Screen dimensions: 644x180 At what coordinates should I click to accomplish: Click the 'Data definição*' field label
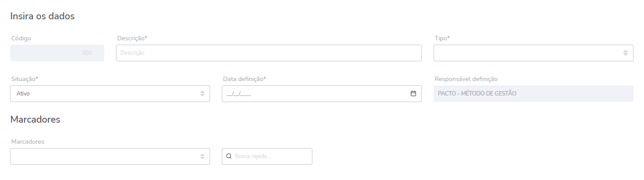pos(245,79)
